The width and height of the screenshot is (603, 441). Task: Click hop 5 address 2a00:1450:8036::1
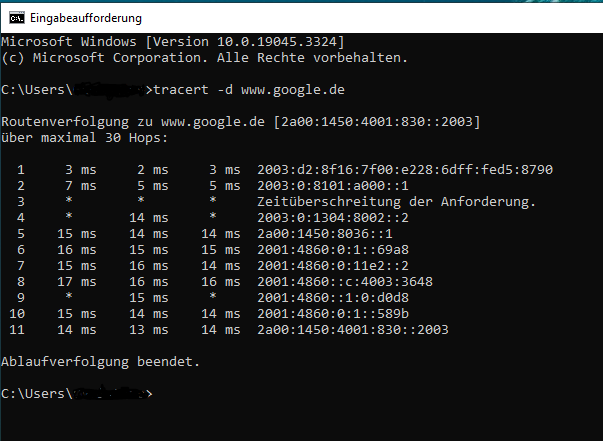325,234
